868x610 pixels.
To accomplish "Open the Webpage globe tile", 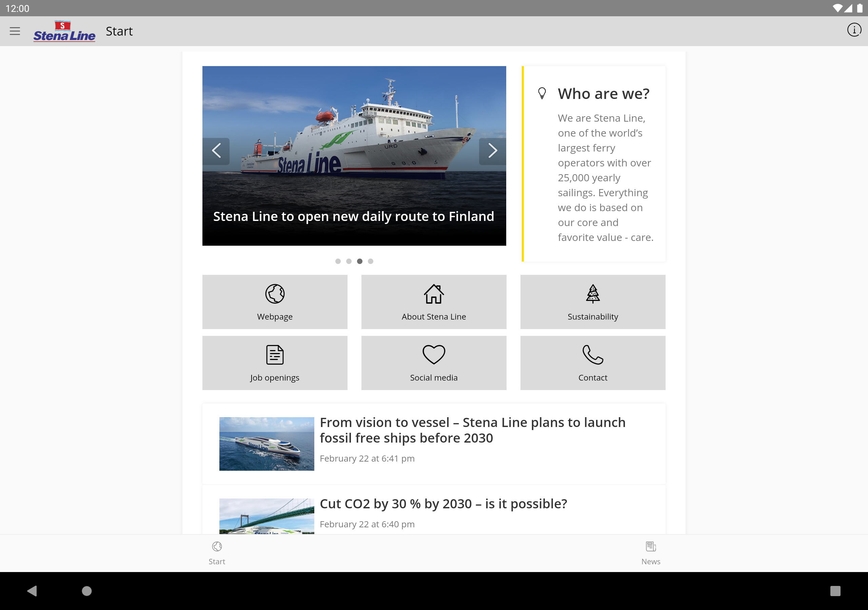I will coord(275,302).
